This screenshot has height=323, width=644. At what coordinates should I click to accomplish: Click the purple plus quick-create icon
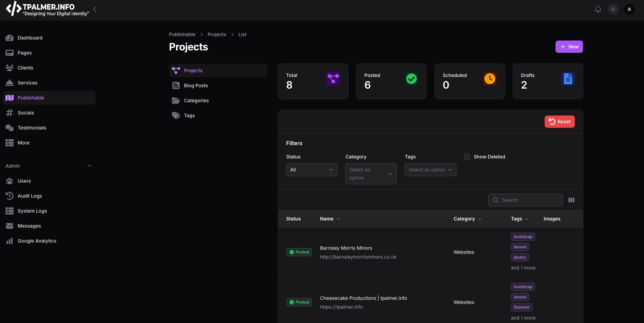[613, 9]
